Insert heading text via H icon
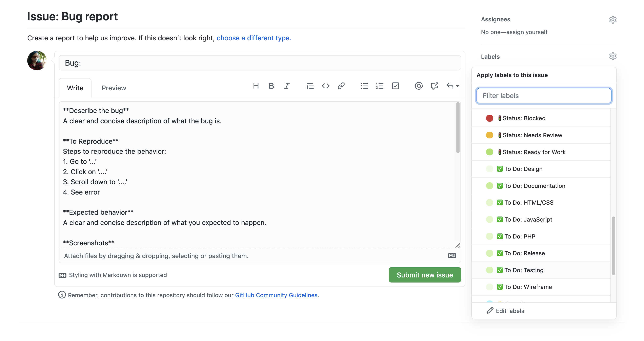 coord(256,86)
